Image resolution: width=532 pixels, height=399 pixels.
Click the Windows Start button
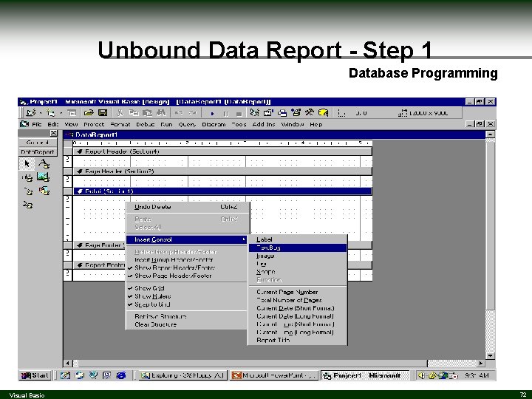pyautogui.click(x=35, y=375)
